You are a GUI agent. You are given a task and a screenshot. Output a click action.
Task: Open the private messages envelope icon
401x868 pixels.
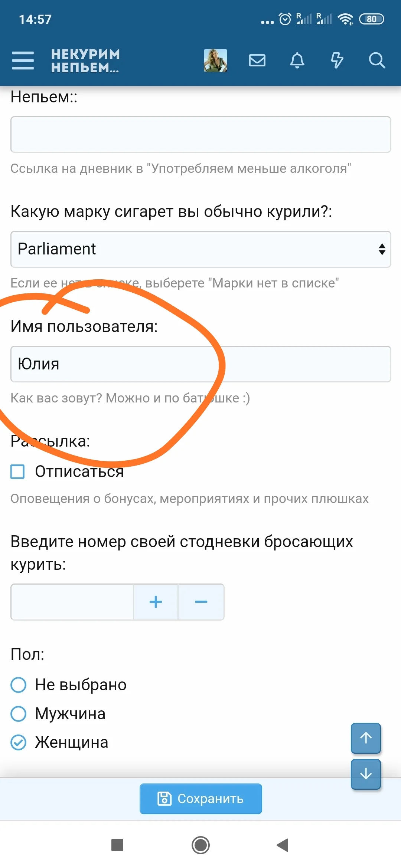point(257,60)
